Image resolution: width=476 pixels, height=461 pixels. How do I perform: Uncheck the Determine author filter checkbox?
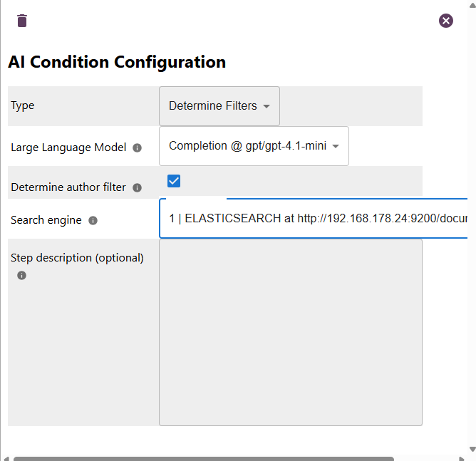pos(174,181)
